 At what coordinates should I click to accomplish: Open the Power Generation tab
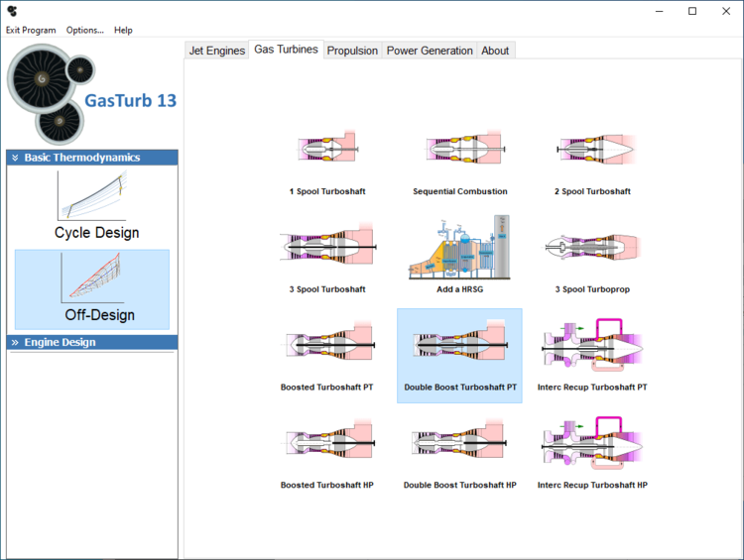click(430, 51)
